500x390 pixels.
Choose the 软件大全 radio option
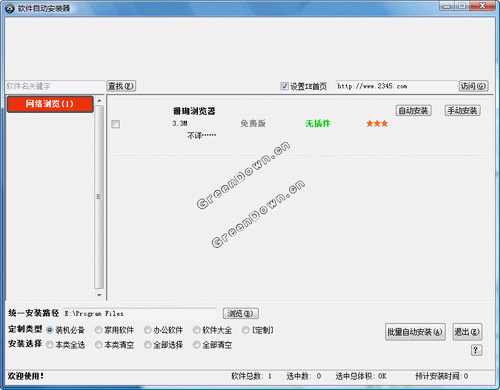coord(197,330)
